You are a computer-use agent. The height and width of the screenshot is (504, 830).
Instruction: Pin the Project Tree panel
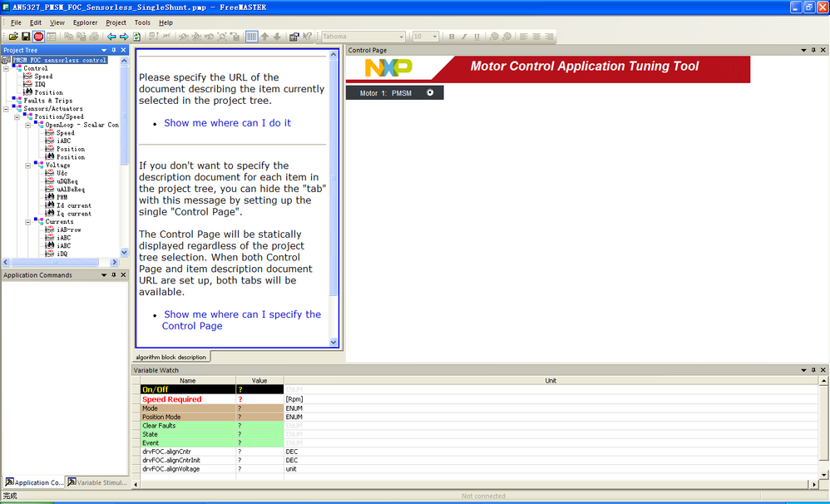(113, 50)
